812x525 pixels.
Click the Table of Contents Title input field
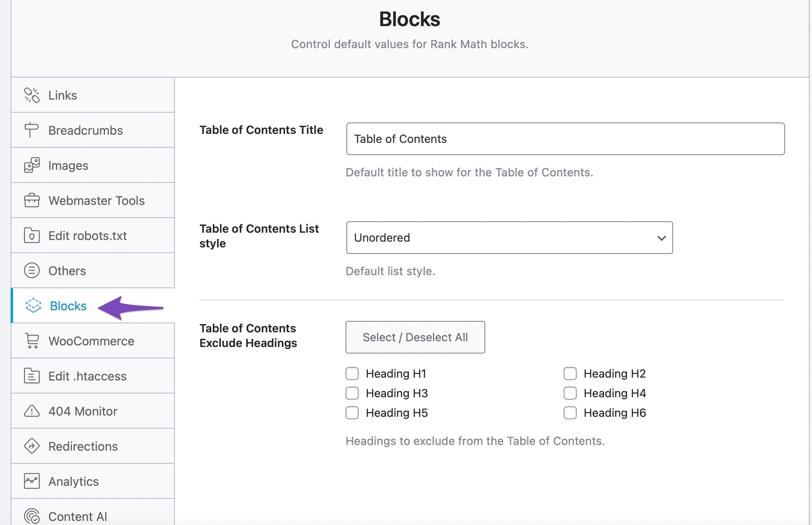click(565, 138)
